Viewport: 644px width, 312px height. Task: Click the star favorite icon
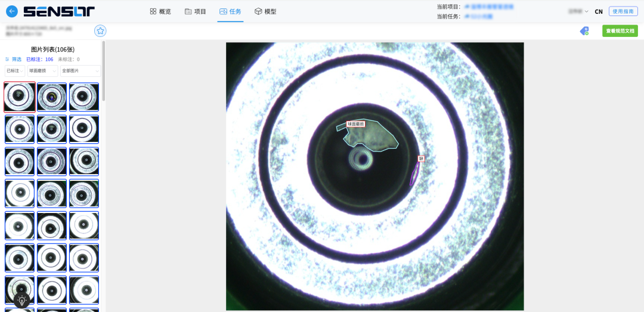tap(100, 31)
